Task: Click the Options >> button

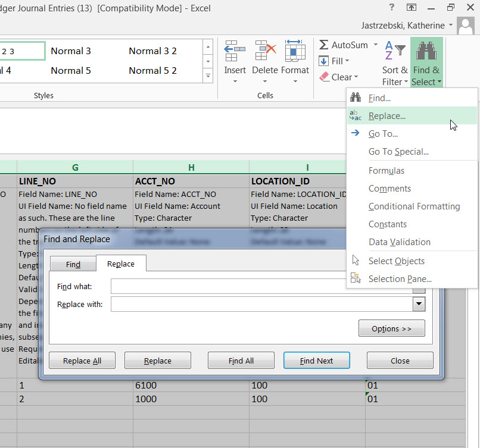Action: pyautogui.click(x=391, y=328)
